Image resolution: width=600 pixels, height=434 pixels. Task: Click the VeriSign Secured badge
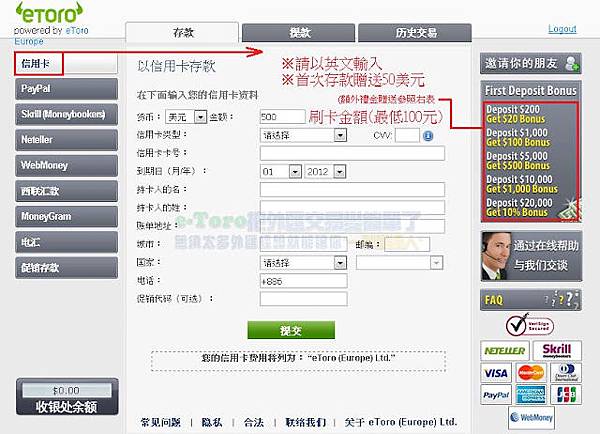coord(530,325)
